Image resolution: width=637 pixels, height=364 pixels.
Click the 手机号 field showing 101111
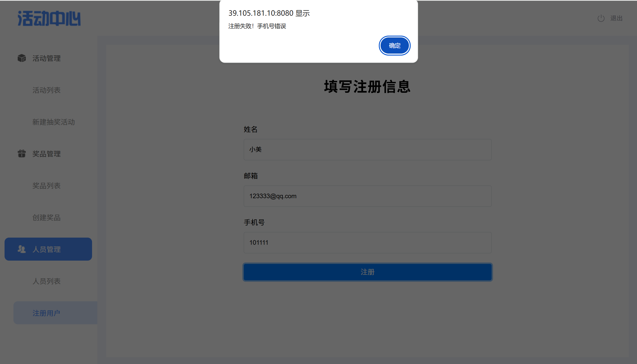click(367, 243)
